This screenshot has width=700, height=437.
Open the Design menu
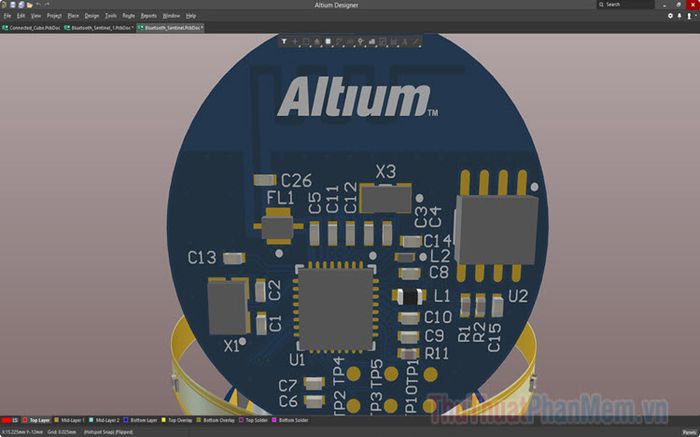92,16
